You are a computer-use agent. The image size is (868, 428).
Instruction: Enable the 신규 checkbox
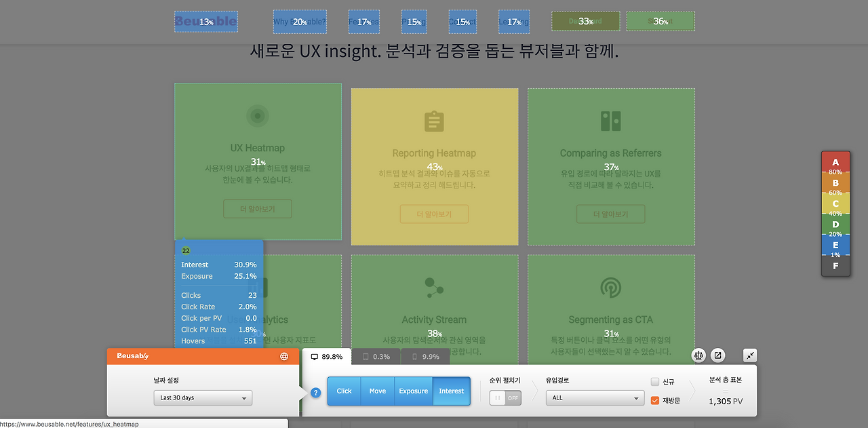point(654,381)
